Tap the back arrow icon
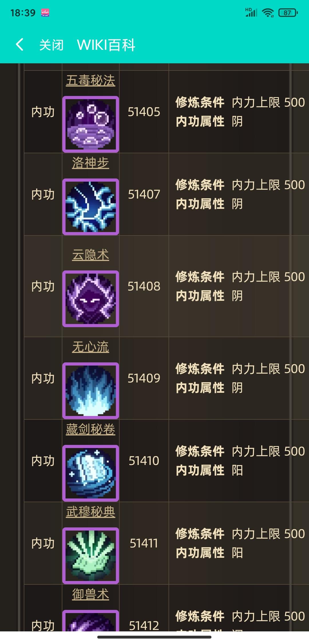 click(x=19, y=45)
